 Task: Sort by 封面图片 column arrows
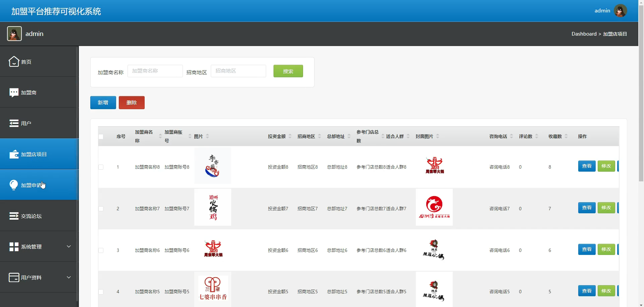438,136
